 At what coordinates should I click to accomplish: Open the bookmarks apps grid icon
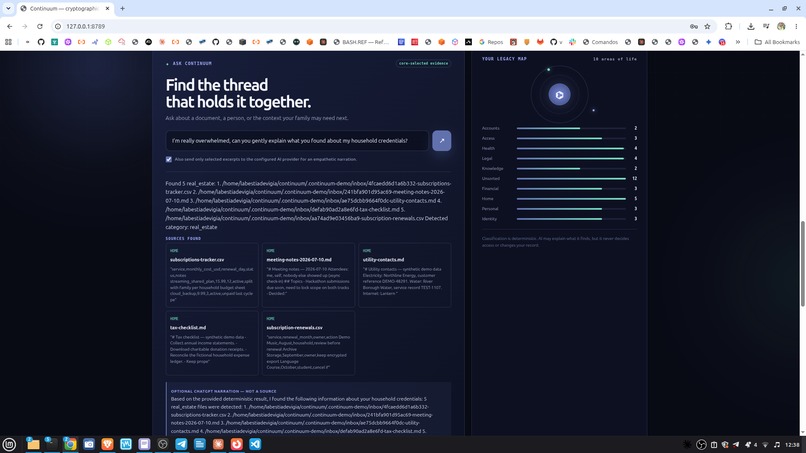(8, 42)
